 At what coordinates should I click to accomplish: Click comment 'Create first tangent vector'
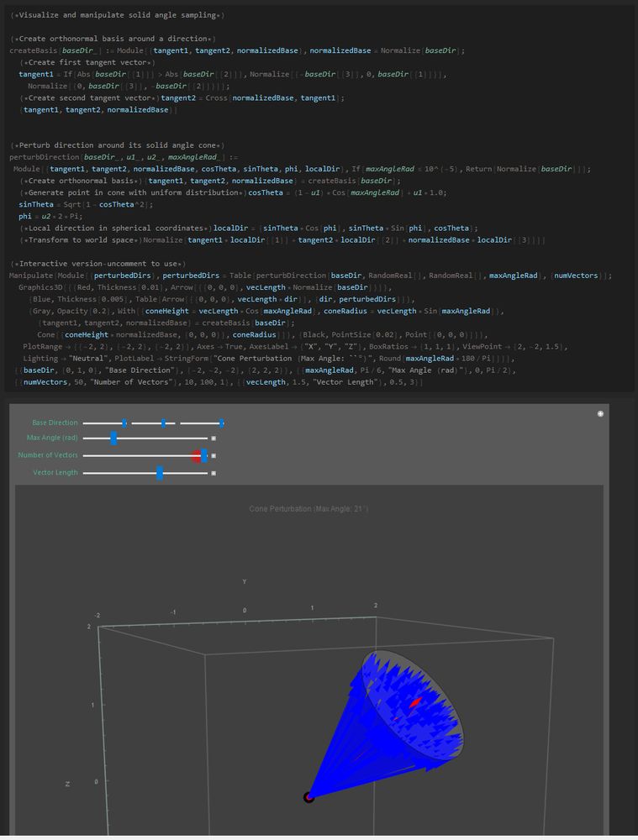click(87, 62)
